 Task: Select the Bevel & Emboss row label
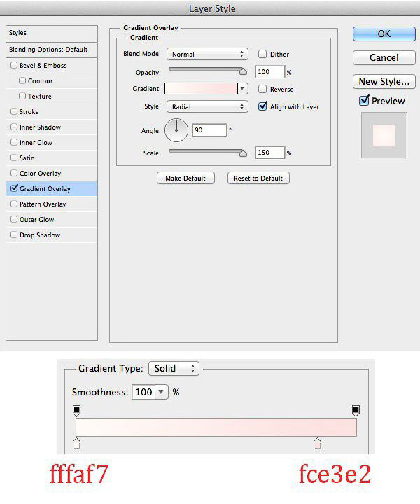tap(43, 65)
